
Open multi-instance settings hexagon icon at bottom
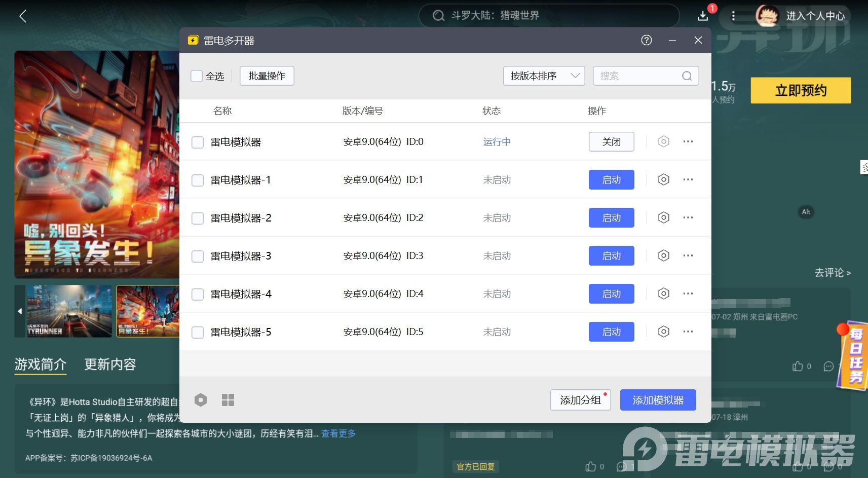tap(201, 400)
